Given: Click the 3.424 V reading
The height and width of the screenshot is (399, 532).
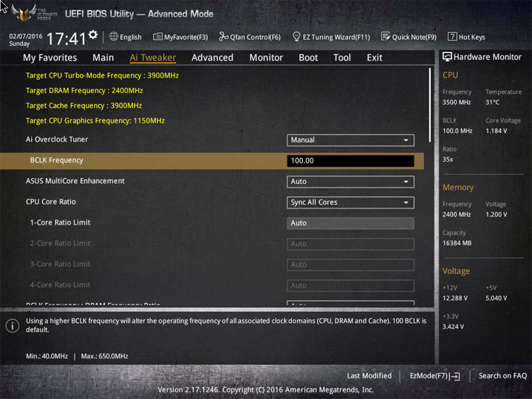Looking at the screenshot, I should coord(453,327).
